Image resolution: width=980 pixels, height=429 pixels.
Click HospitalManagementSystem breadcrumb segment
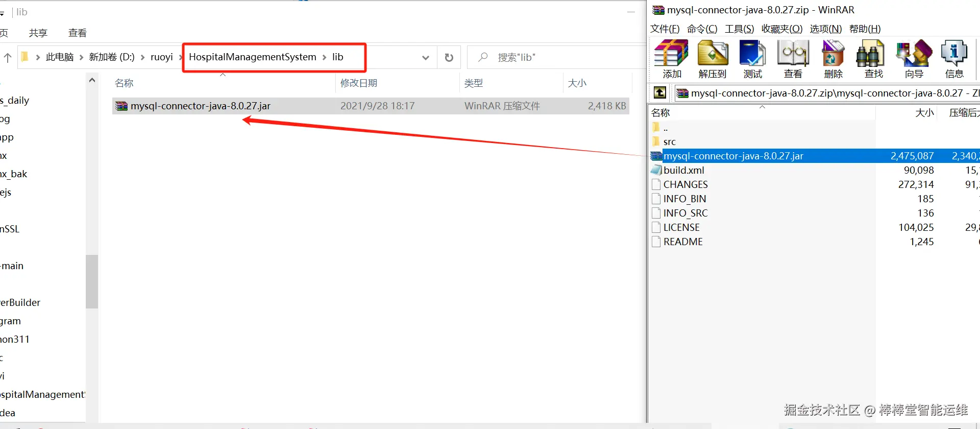click(x=253, y=57)
